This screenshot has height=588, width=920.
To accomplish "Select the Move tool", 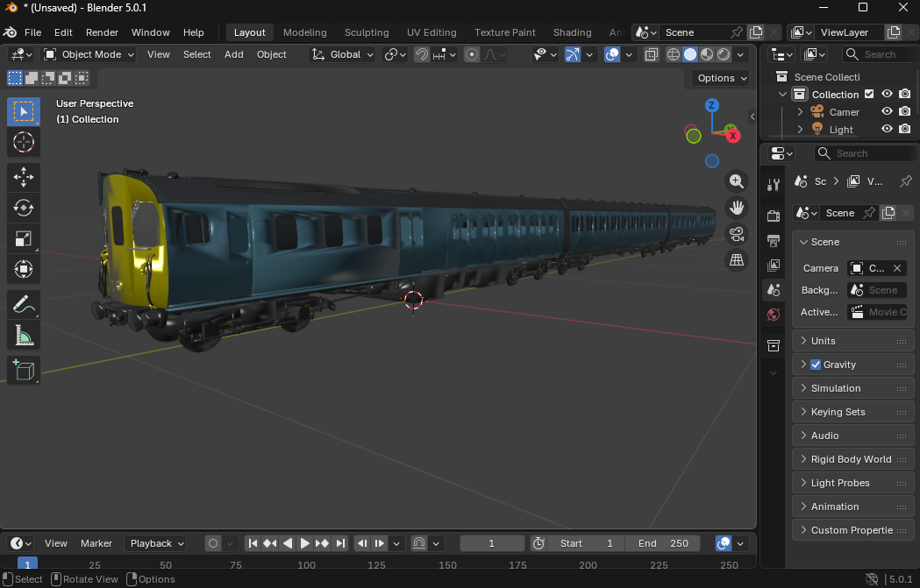I will (23, 177).
